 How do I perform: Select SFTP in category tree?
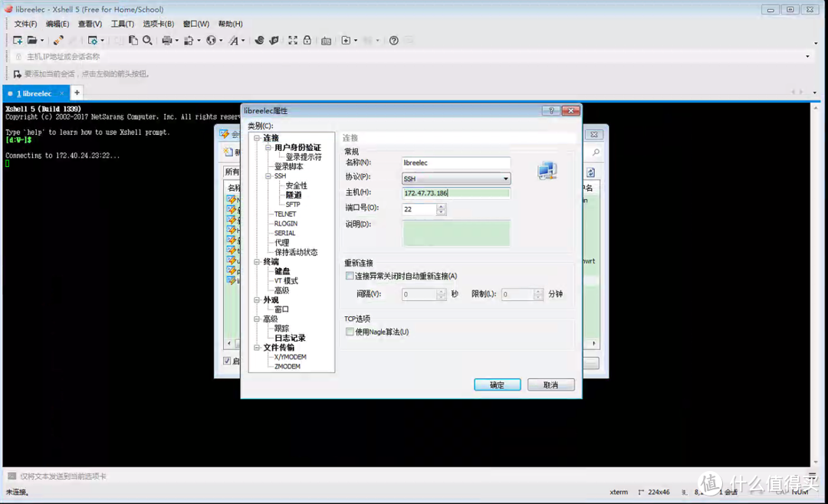[293, 205]
